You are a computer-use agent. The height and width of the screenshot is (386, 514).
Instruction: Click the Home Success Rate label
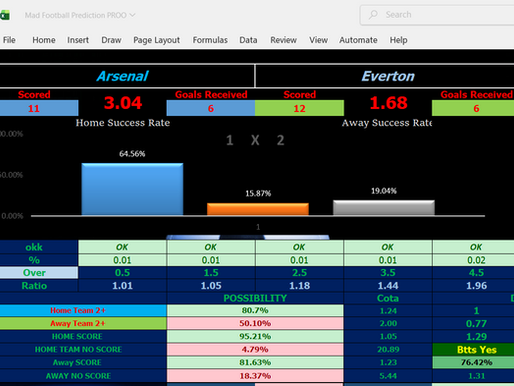[123, 123]
